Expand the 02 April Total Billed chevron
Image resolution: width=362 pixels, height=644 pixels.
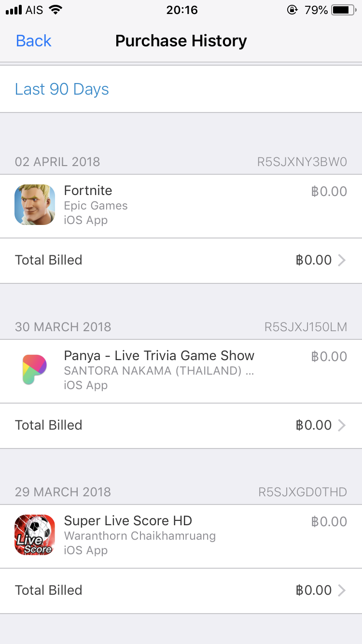(x=342, y=260)
